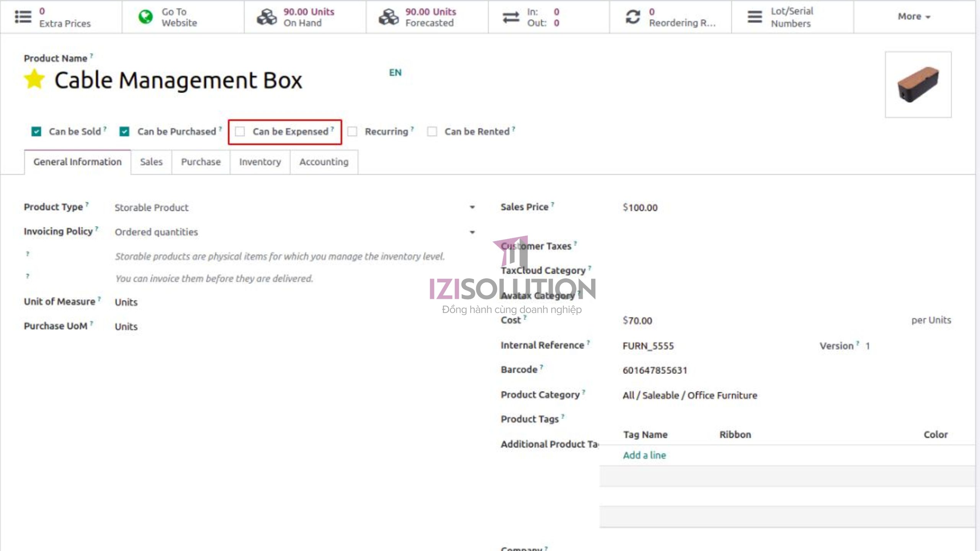Image resolution: width=980 pixels, height=551 pixels.
Task: Click the product image thumbnail
Action: point(918,85)
